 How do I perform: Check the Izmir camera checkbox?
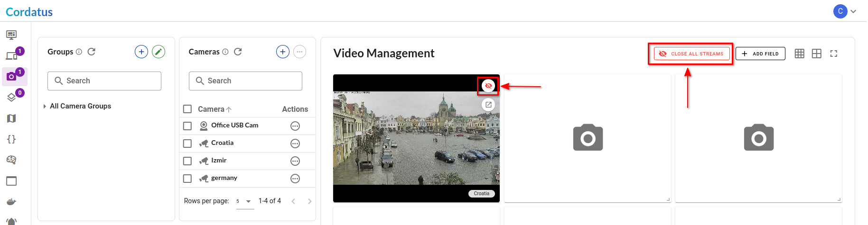click(x=187, y=161)
